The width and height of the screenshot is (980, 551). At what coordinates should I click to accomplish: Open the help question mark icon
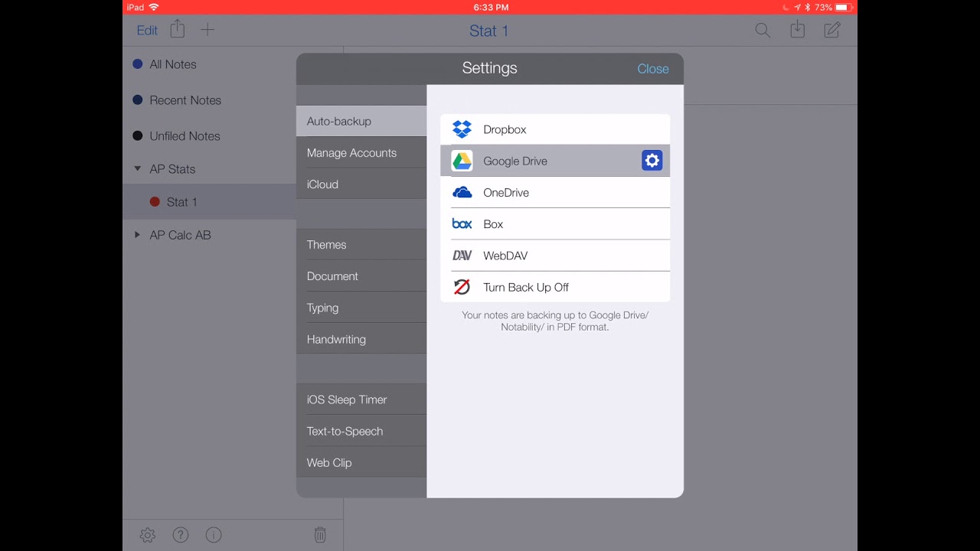pos(181,536)
